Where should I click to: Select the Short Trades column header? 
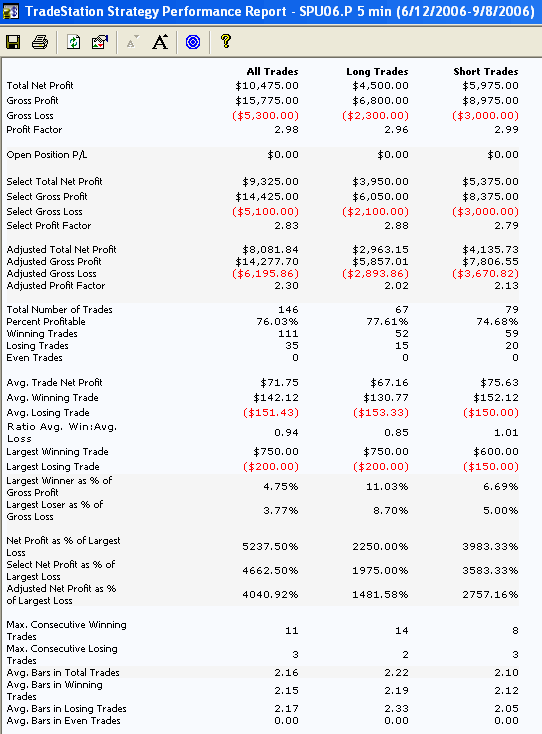click(x=486, y=72)
